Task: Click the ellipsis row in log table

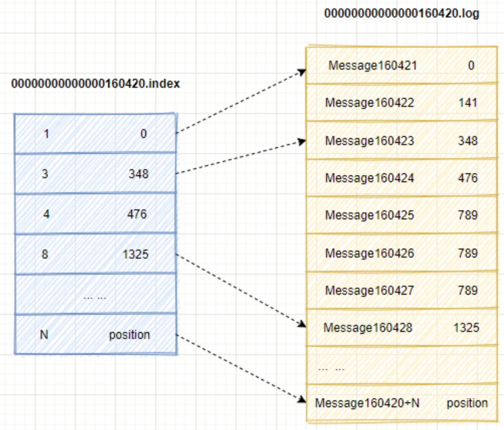Action: [x=402, y=365]
